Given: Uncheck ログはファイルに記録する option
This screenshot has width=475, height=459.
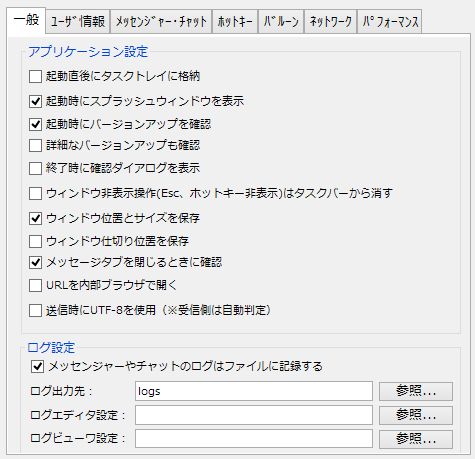Looking at the screenshot, I should 37,367.
